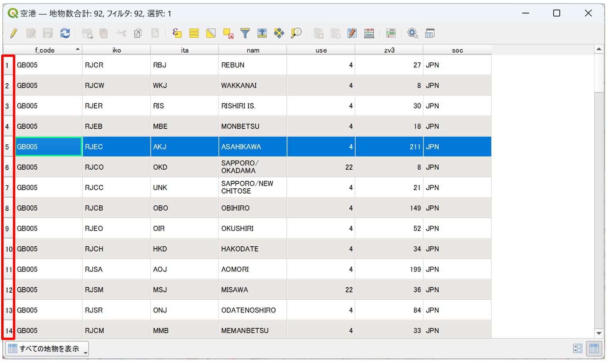
Task: Click the RJCR cell in the iko column
Action: click(x=116, y=65)
